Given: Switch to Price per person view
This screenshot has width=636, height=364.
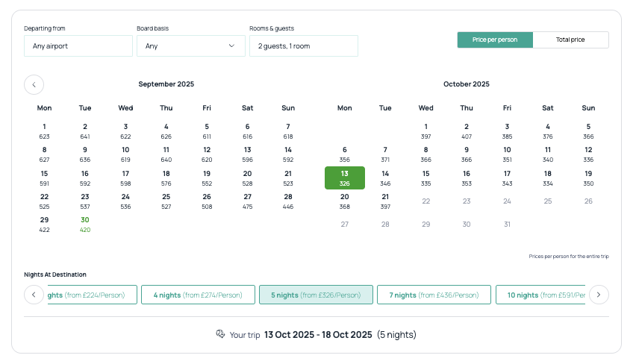Looking at the screenshot, I should click(495, 40).
